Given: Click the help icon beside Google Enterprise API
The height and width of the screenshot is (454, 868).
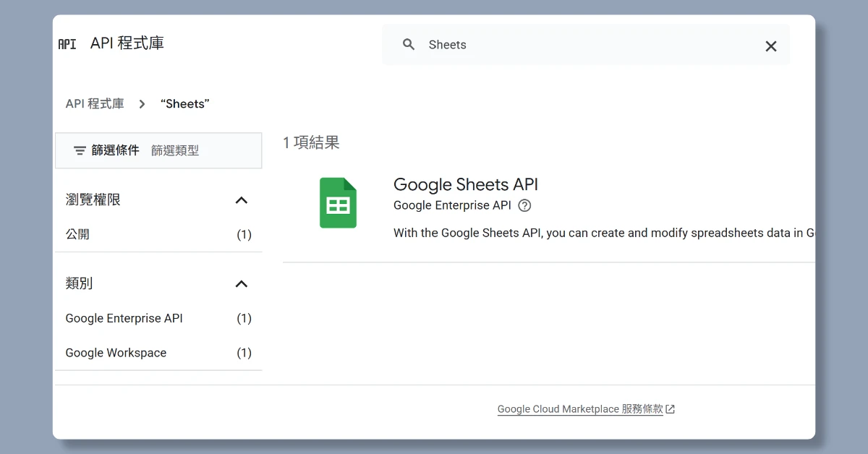Looking at the screenshot, I should coord(525,205).
